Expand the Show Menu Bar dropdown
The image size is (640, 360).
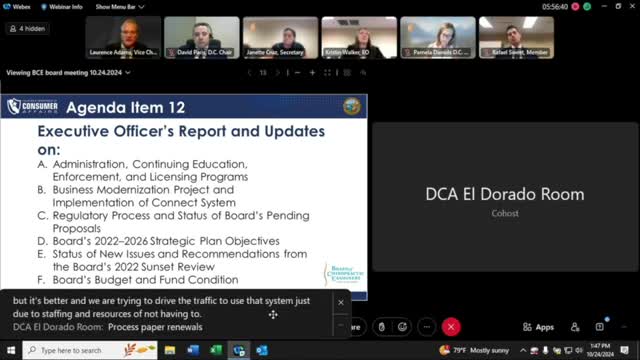pyautogui.click(x=120, y=7)
